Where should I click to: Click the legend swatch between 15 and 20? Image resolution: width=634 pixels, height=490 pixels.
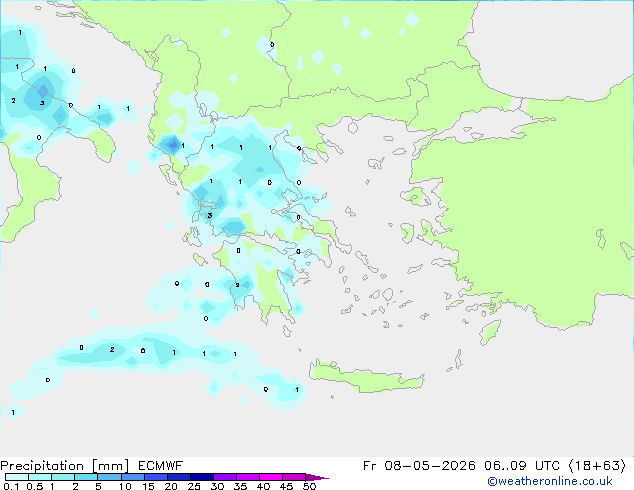click(x=155, y=477)
